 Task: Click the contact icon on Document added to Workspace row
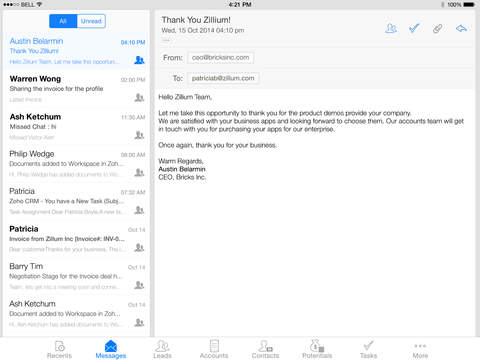139,322
